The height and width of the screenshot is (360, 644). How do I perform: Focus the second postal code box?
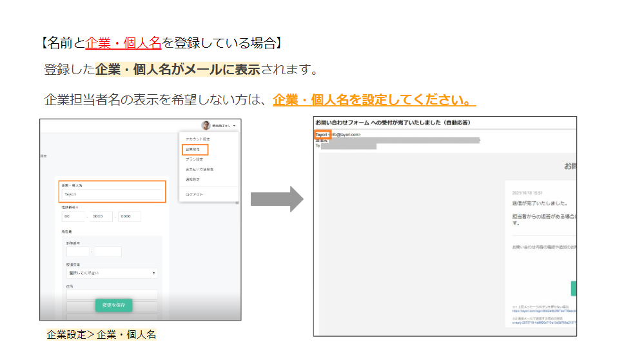108,251
